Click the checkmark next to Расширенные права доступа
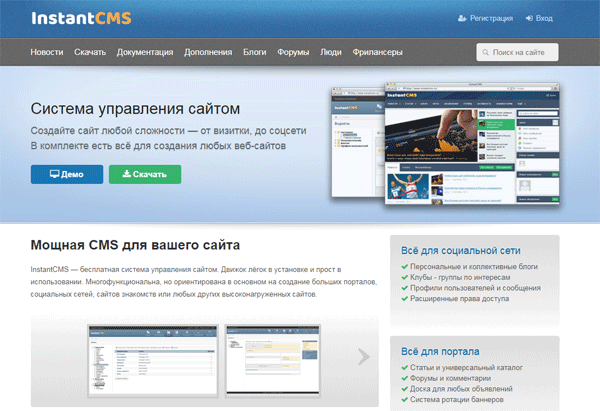 click(x=404, y=298)
